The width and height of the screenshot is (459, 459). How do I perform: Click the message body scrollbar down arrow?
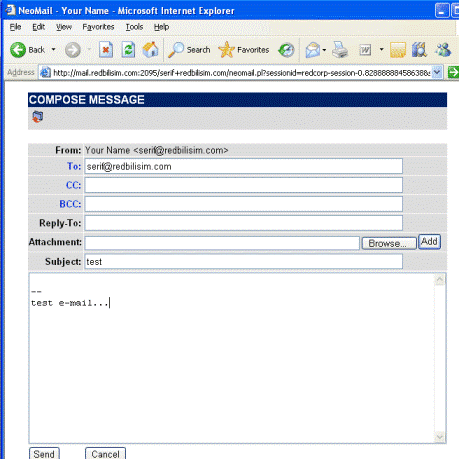440,436
